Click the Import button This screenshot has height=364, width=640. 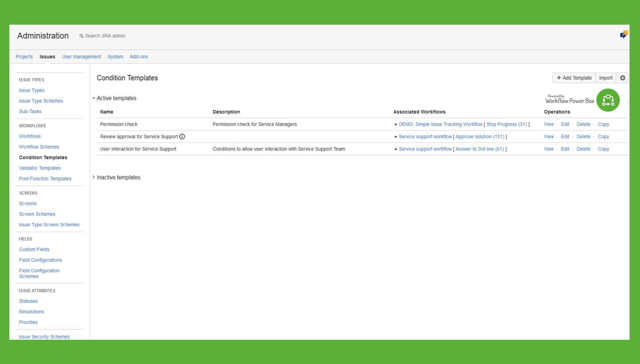point(606,78)
